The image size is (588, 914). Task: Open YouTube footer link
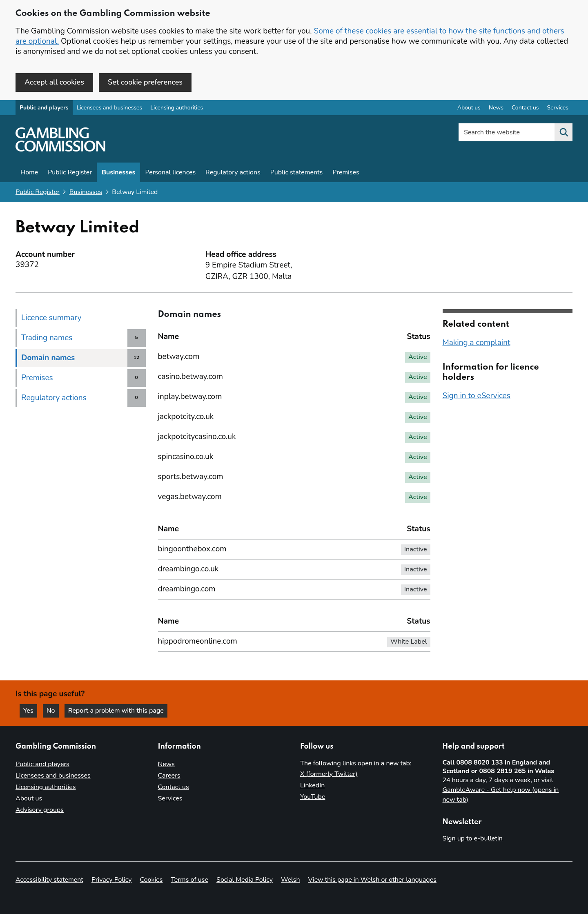313,797
